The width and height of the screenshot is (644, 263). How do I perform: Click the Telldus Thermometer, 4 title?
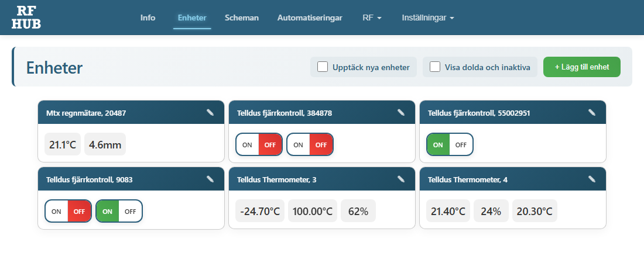(x=467, y=179)
